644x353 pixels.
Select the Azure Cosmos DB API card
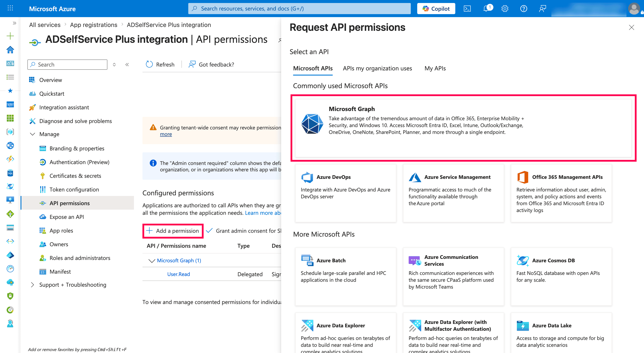[561, 276]
